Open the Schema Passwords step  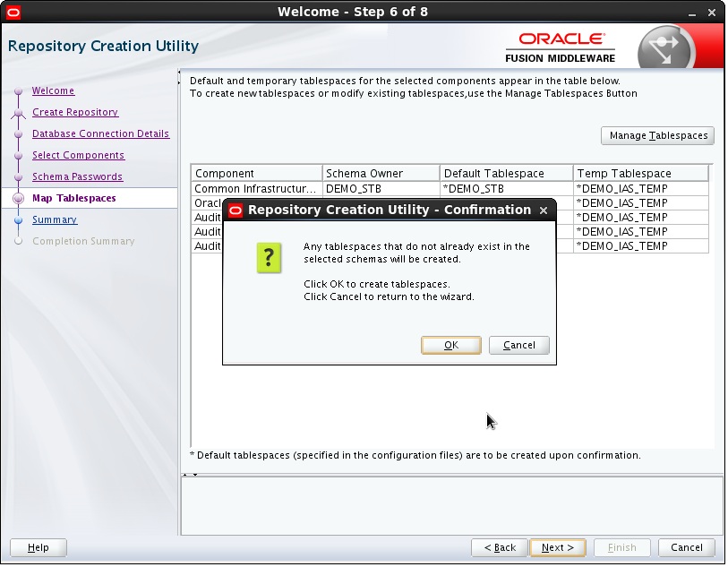tap(78, 177)
